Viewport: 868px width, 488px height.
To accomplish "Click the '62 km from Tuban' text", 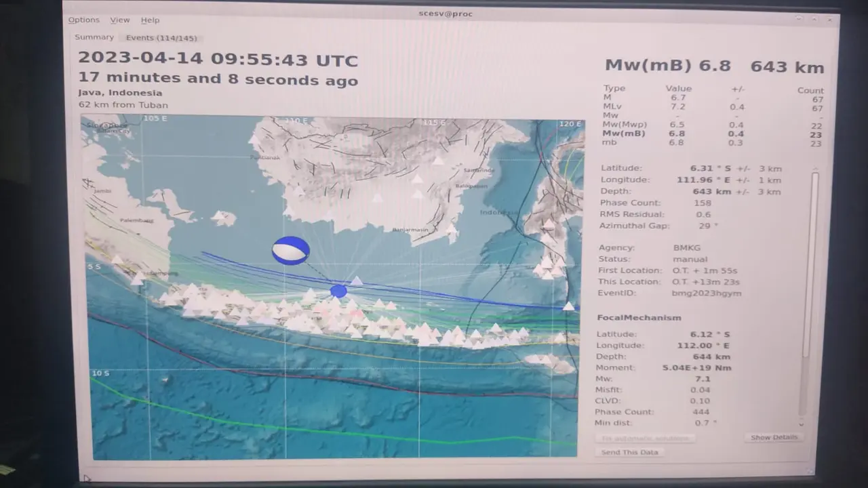I will tap(123, 105).
